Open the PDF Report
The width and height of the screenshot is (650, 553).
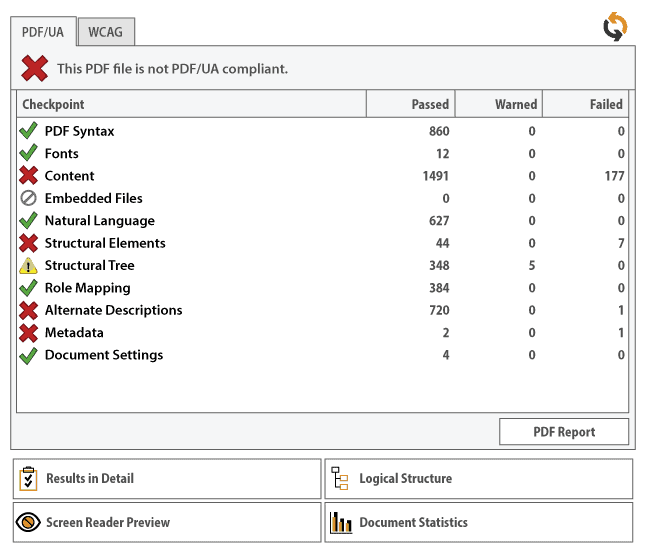click(x=564, y=432)
